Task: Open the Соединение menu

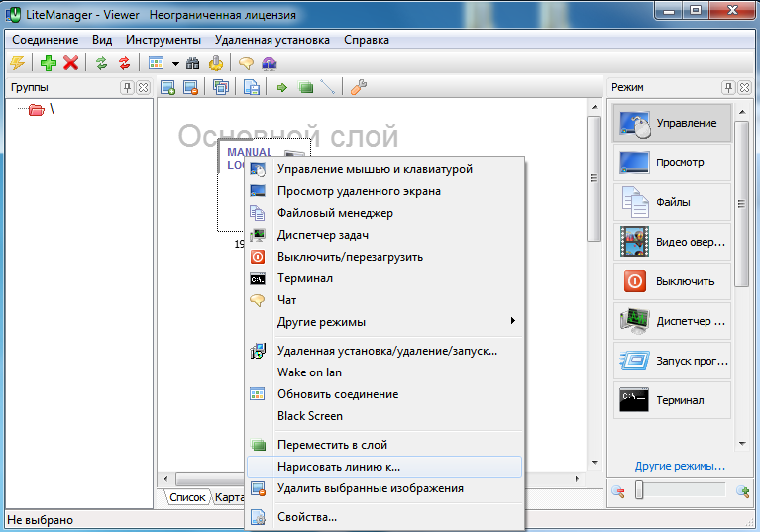Action: point(45,40)
